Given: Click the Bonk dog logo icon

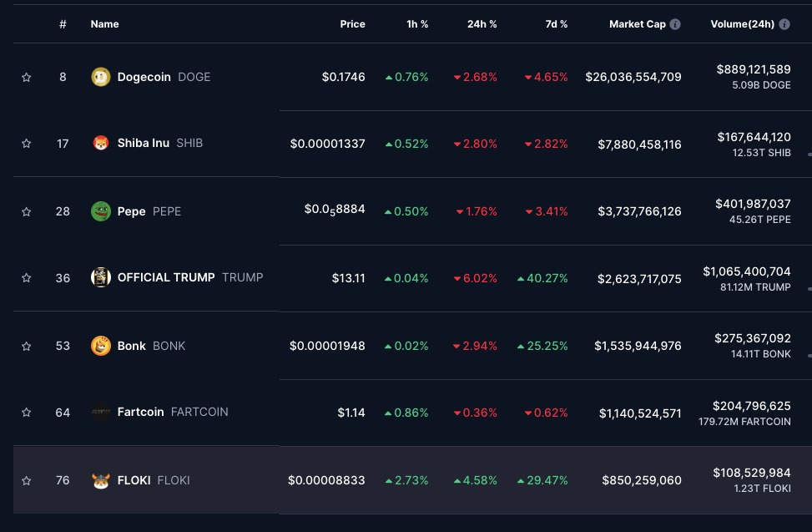Looking at the screenshot, I should (100, 346).
